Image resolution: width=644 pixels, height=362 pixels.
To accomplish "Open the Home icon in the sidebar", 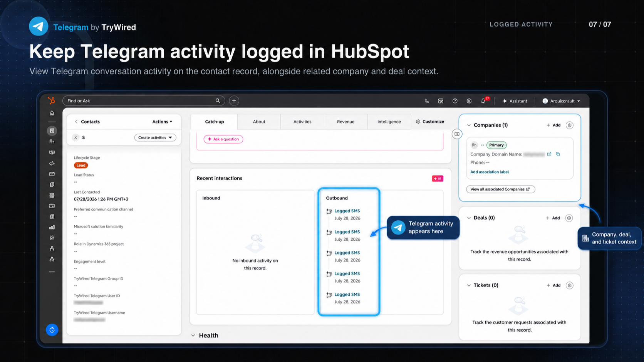I will point(52,113).
